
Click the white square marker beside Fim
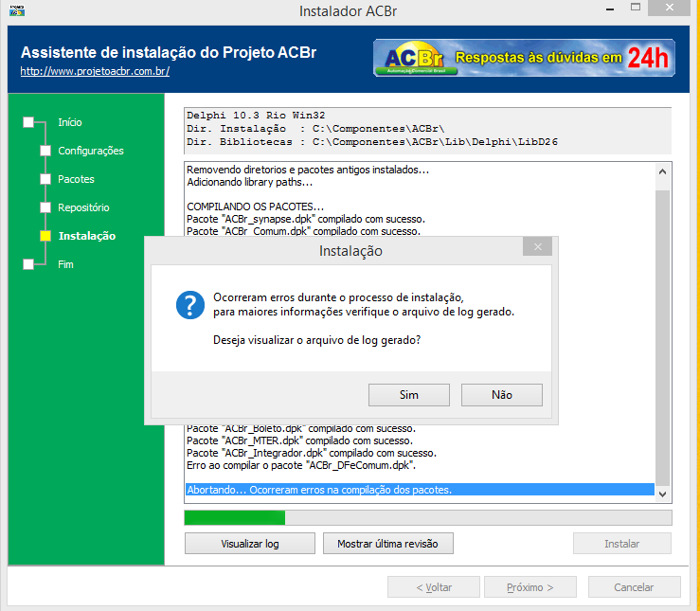28,264
